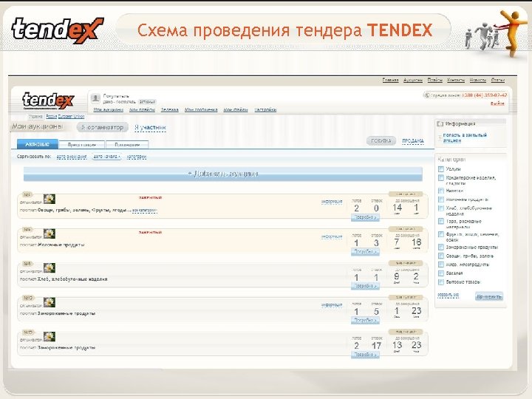Sort auctions by дате окончания
This screenshot has height=399, width=532.
pos(72,157)
